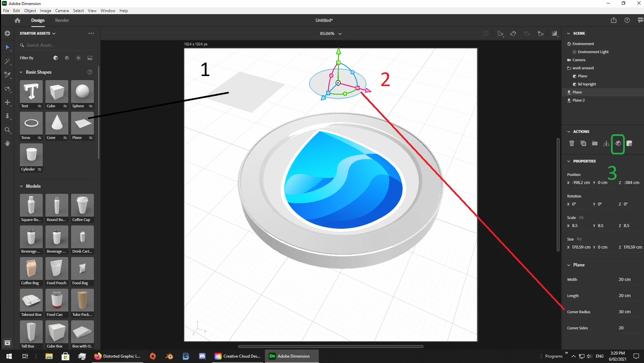The height and width of the screenshot is (363, 644).
Task: Open the Help question mark icon
Action: (x=627, y=20)
